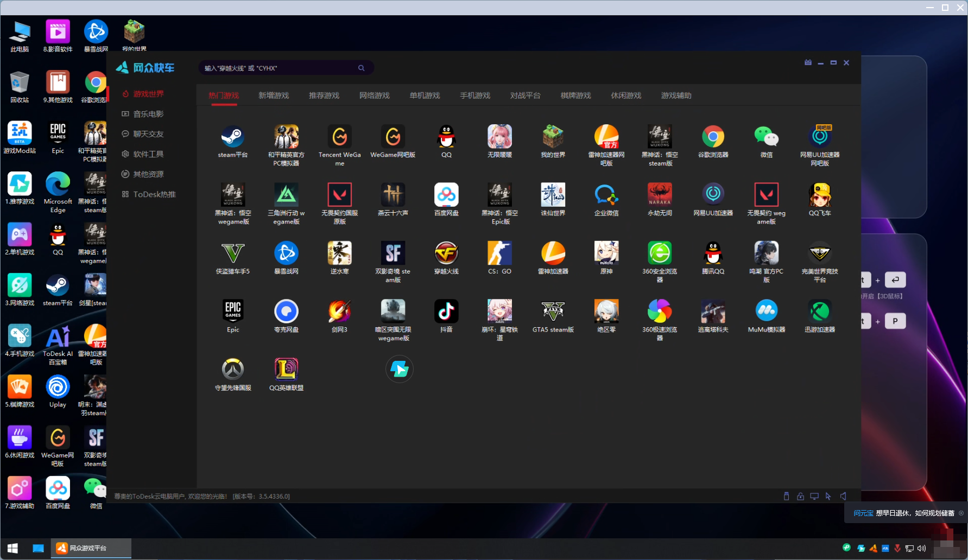Click 网众游戏平台 taskbar button
Image resolution: width=968 pixels, height=560 pixels.
click(91, 548)
